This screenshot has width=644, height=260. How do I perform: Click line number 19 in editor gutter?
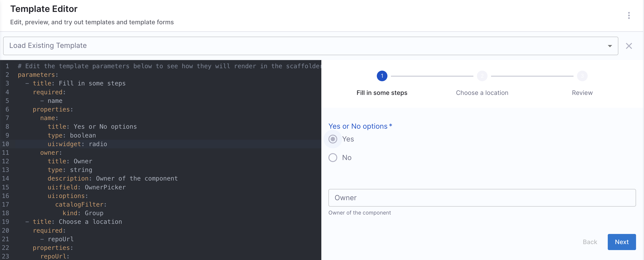click(6, 222)
